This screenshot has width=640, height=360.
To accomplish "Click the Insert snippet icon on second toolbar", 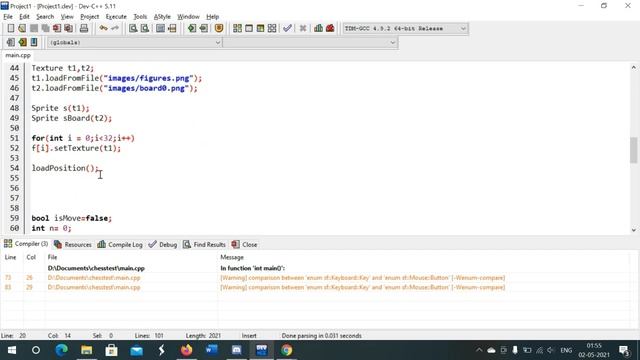I will coord(11,42).
